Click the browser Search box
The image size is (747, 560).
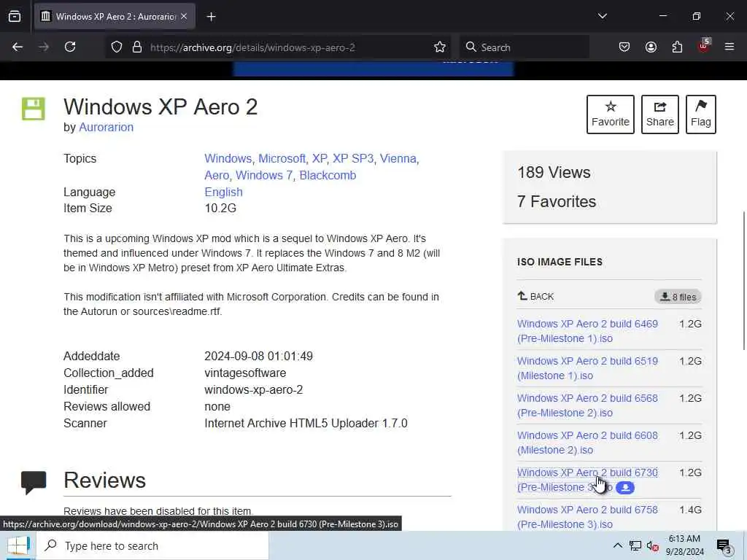525,47
